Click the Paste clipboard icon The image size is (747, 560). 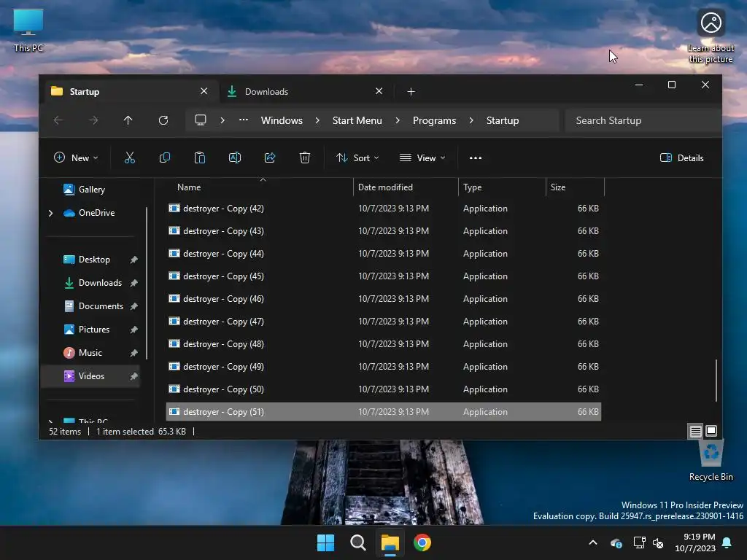[200, 157]
